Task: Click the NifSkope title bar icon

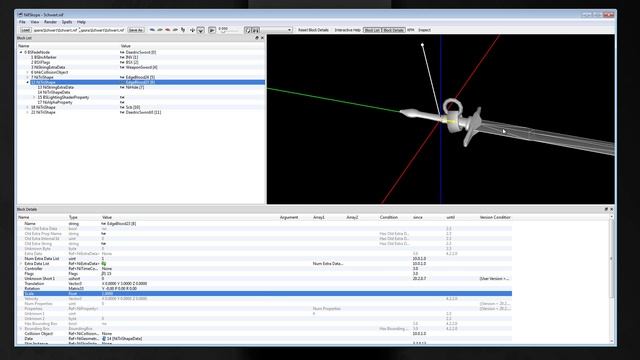Action: (20, 15)
